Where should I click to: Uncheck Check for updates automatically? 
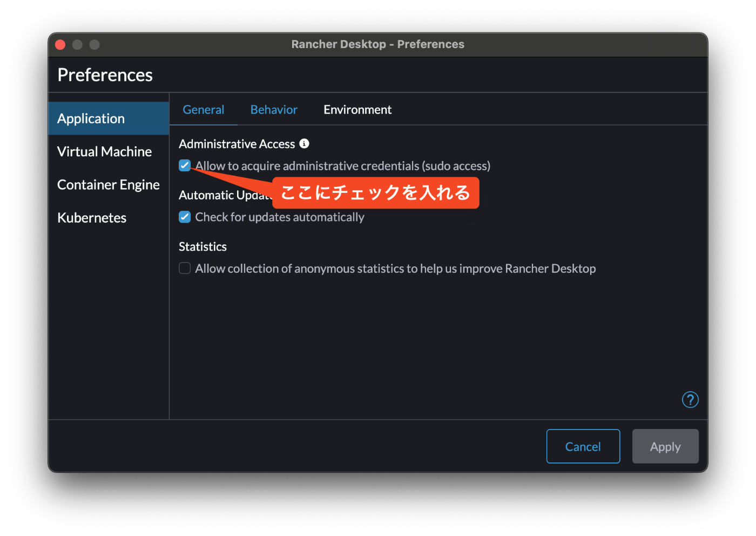click(185, 217)
